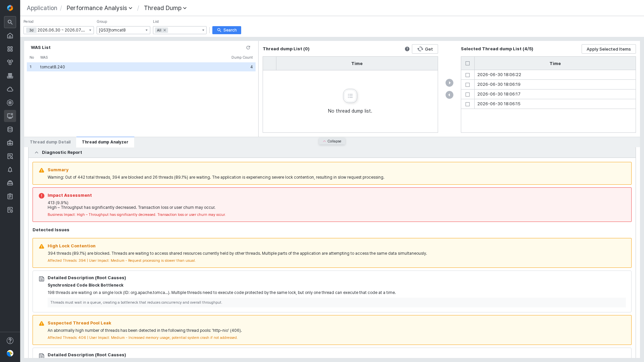This screenshot has width=644, height=362.
Task: Check the 2026-06-30 18:06:17 dump checkbox
Action: pyautogui.click(x=468, y=95)
